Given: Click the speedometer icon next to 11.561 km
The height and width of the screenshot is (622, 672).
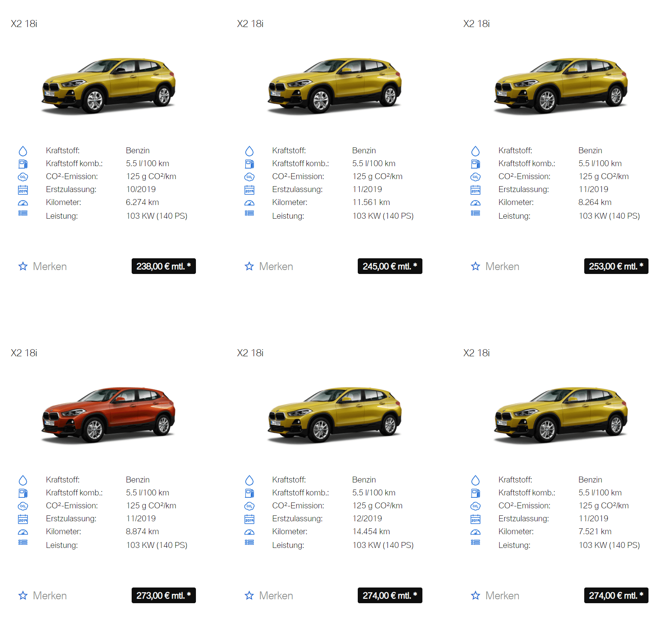Looking at the screenshot, I should (x=249, y=203).
